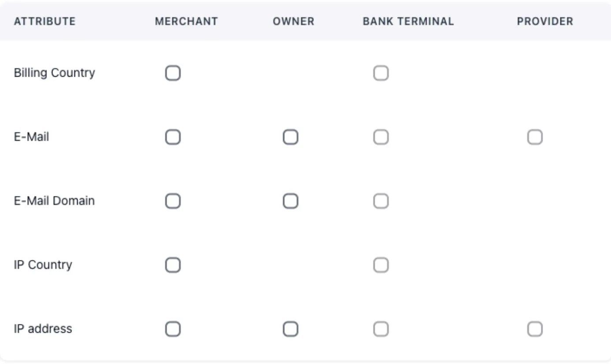
Task: Click the Owner column header
Action: 294,21
